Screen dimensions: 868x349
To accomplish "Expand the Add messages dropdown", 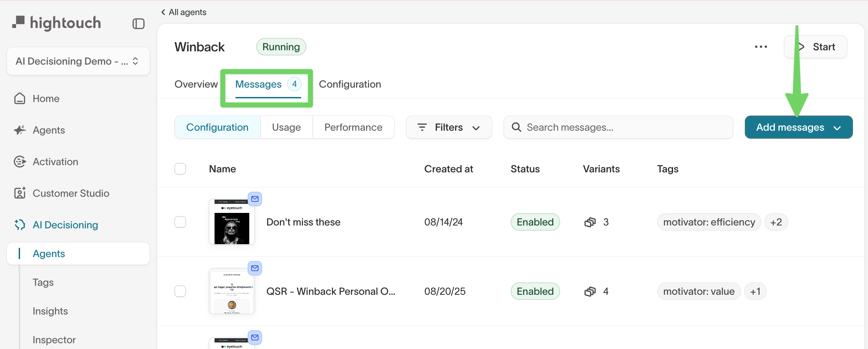I will [x=798, y=127].
